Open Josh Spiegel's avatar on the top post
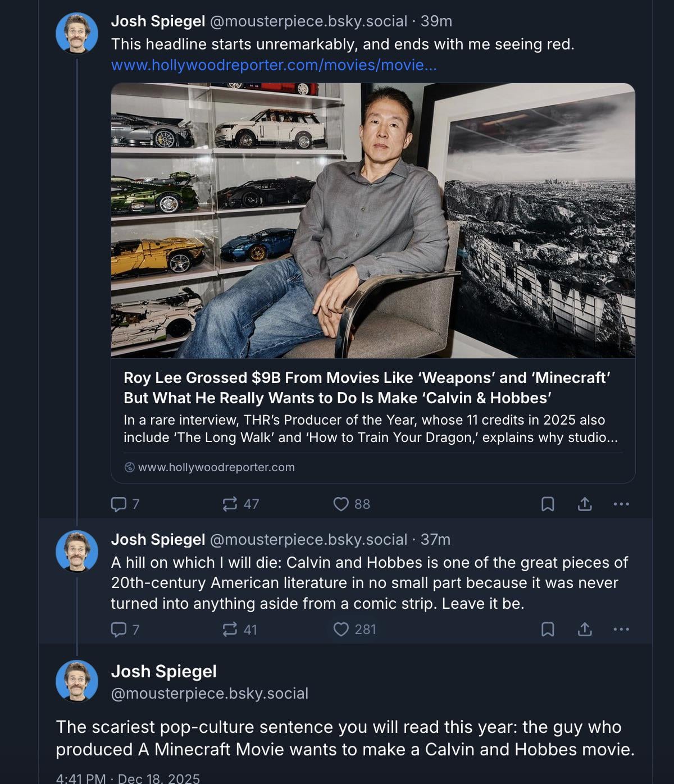674x784 pixels. pyautogui.click(x=77, y=33)
